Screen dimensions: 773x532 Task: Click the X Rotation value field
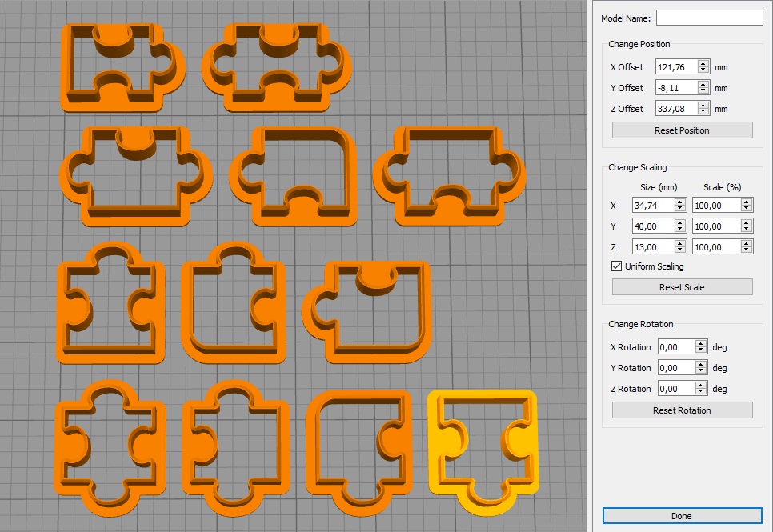[676, 347]
